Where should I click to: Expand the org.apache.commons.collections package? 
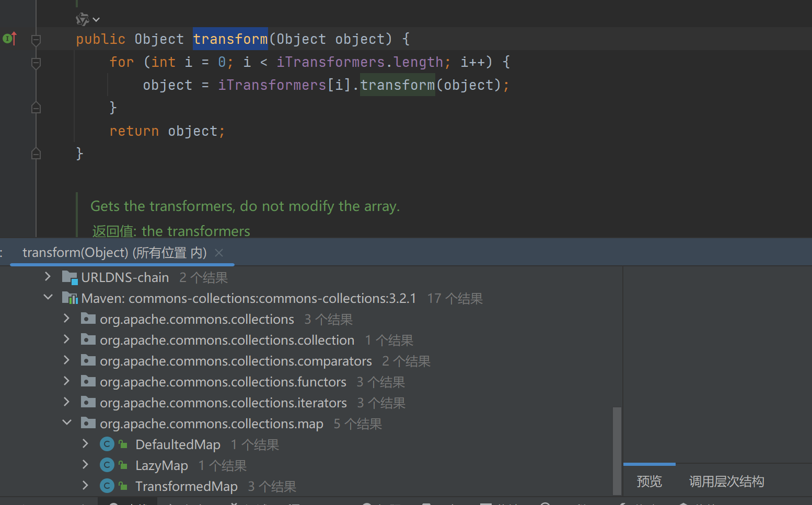click(x=66, y=318)
